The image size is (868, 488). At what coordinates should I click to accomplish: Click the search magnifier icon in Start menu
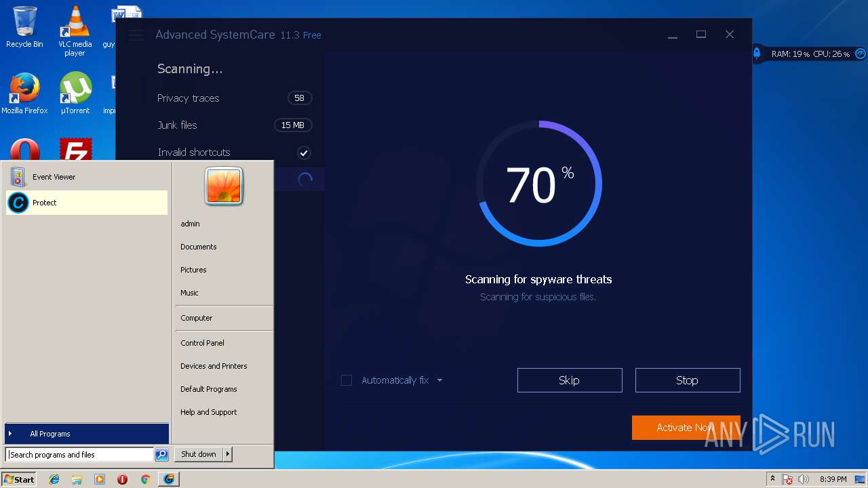[x=161, y=455]
